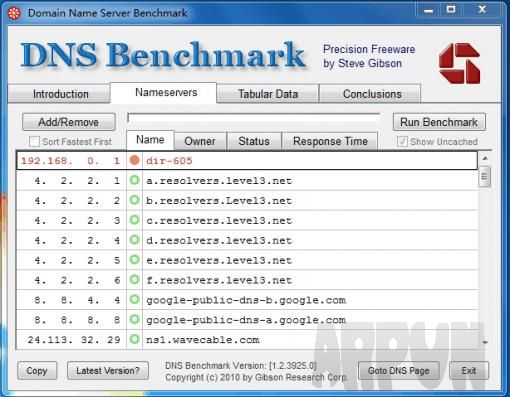This screenshot has width=510, height=397.
Task: Open the Tabular Data tab
Action: 268,94
